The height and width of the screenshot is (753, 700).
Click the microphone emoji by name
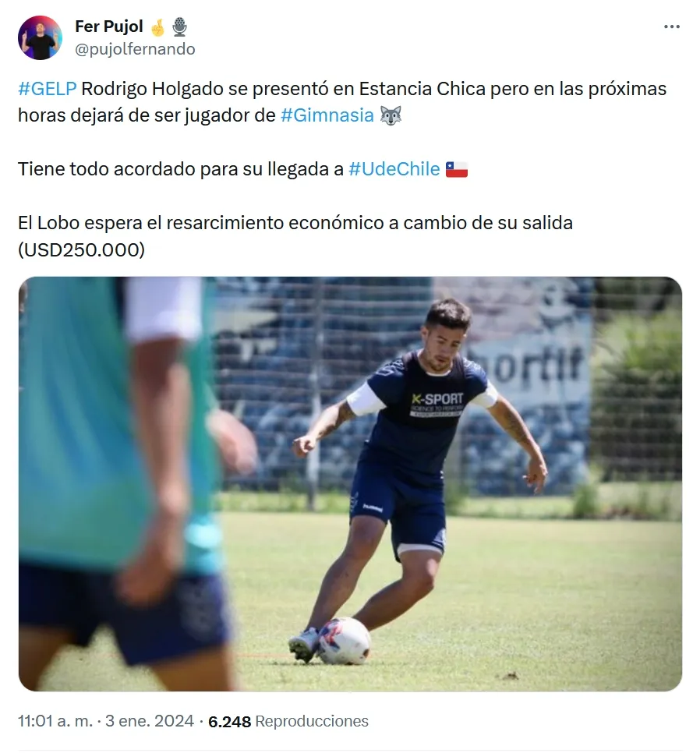pos(179,27)
